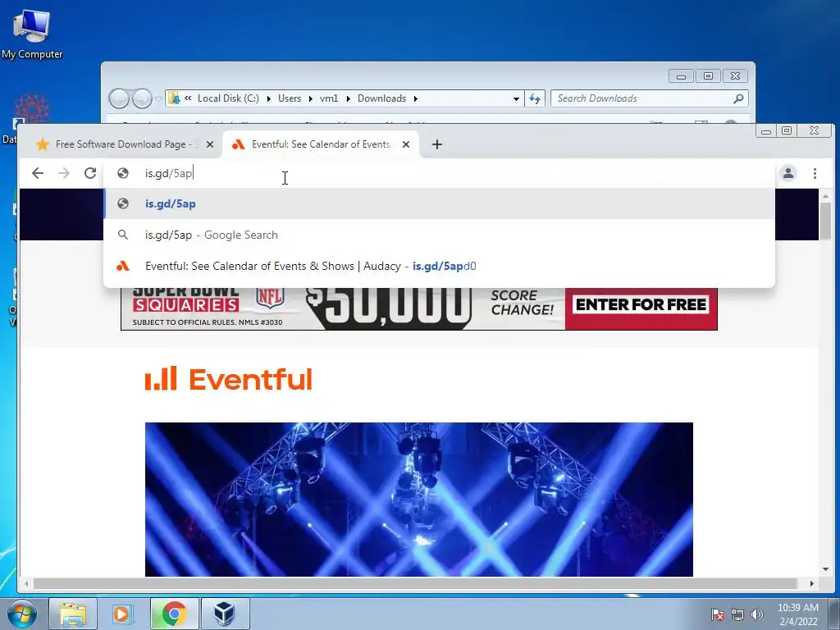840x630 pixels.
Task: Expand arrow after Local Disk (C:) breadcrumb
Action: [x=268, y=98]
